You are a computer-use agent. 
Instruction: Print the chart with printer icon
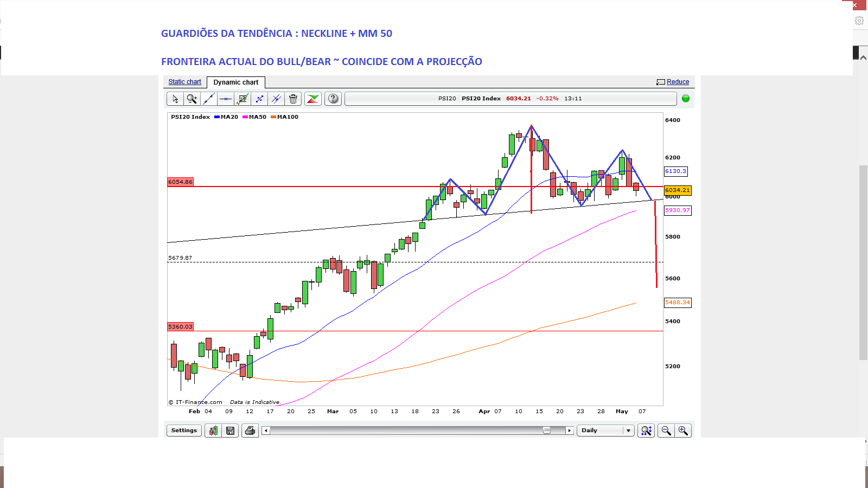pyautogui.click(x=250, y=431)
